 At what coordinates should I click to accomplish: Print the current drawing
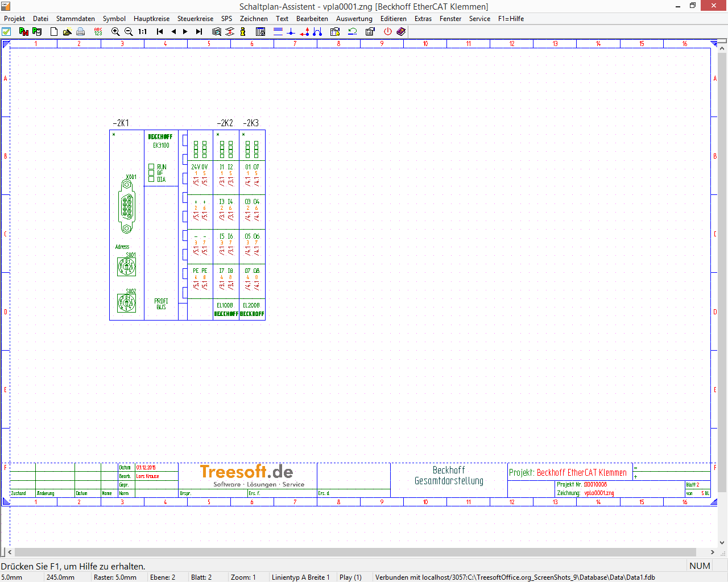(x=81, y=32)
